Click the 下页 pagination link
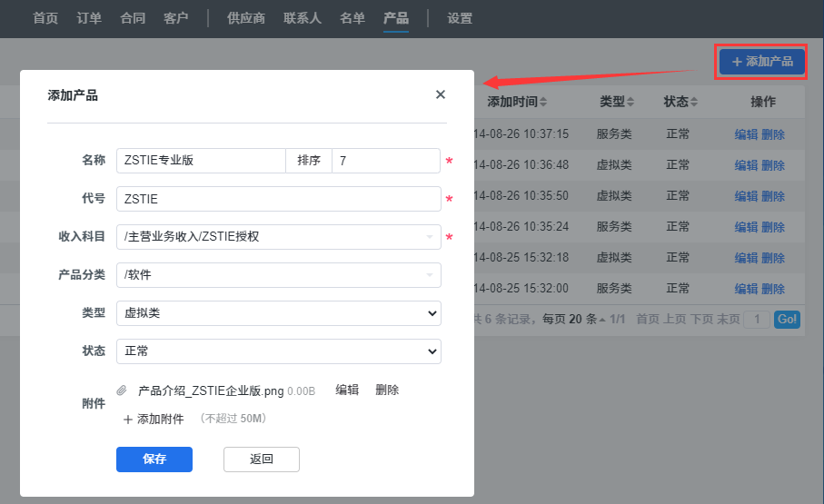 click(x=701, y=319)
